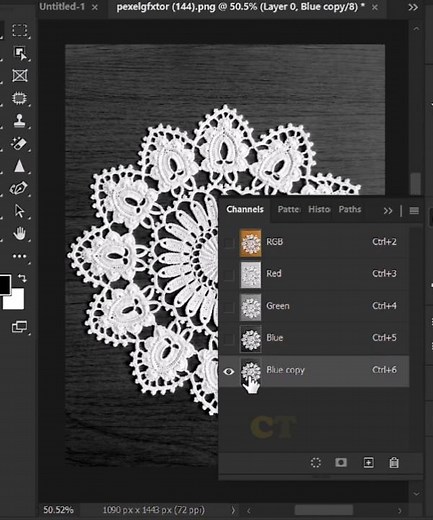Select the Rectangular Marquee tool
Image resolution: width=433 pixels, height=520 pixels.
pos(20,30)
